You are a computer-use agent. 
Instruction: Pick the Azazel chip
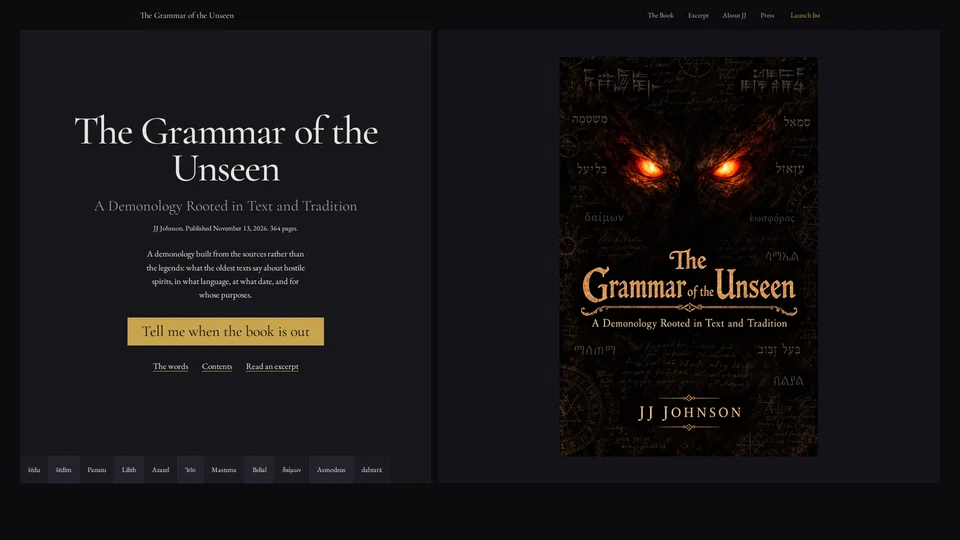pyautogui.click(x=160, y=470)
